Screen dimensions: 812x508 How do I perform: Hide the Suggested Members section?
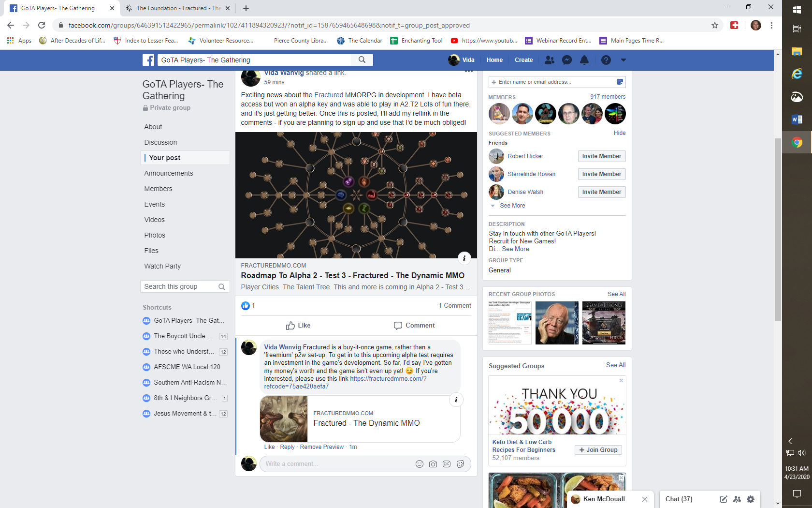click(x=619, y=133)
